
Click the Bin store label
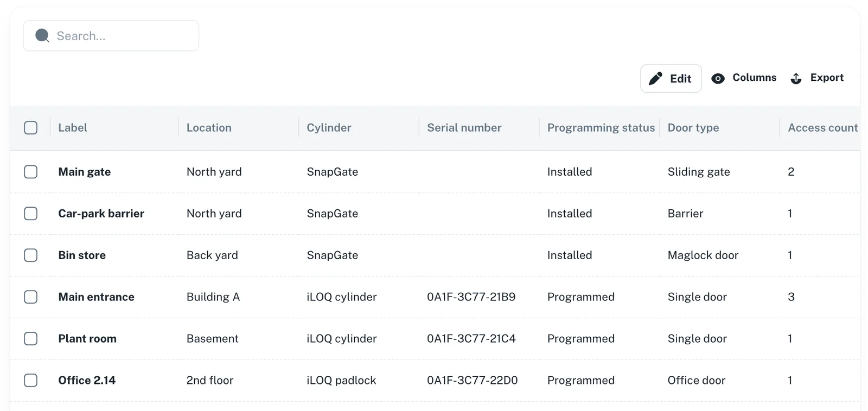tap(82, 255)
